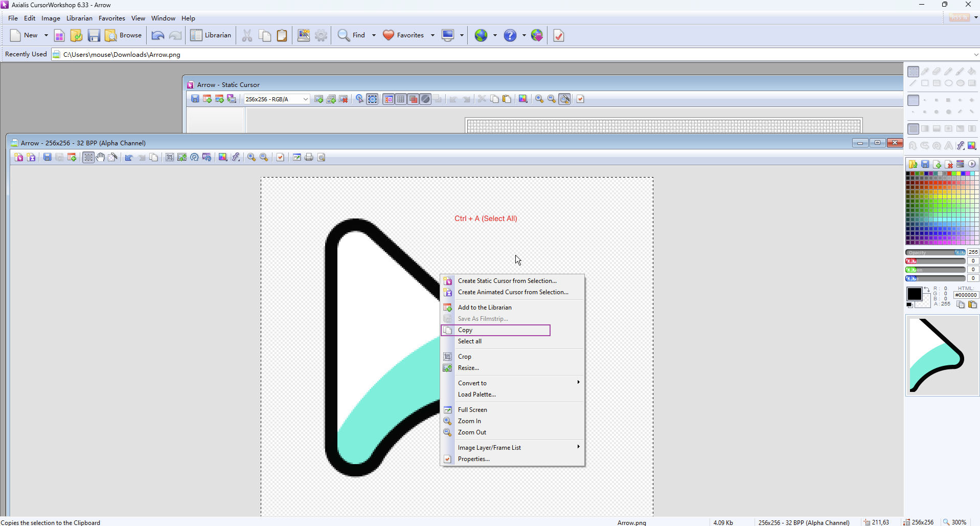
Task: Click the Zoom In magnifier toolbar icon
Action: click(252, 157)
